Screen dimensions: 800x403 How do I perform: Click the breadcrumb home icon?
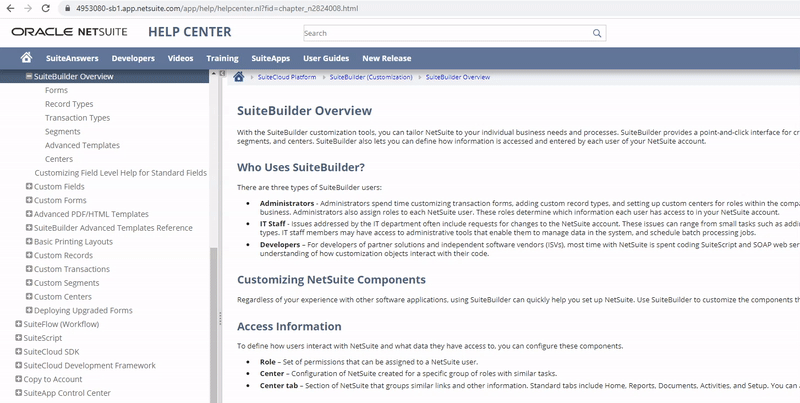point(238,77)
